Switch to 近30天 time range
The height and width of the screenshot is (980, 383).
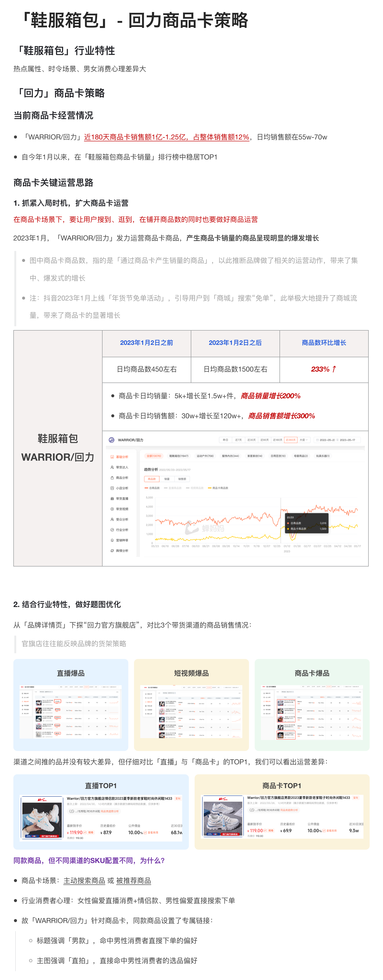(251, 440)
